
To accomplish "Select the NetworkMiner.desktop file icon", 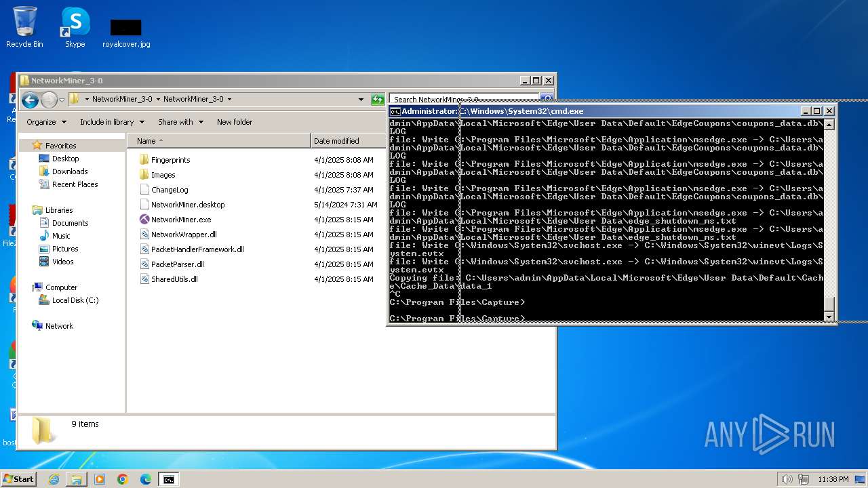I will coord(144,205).
